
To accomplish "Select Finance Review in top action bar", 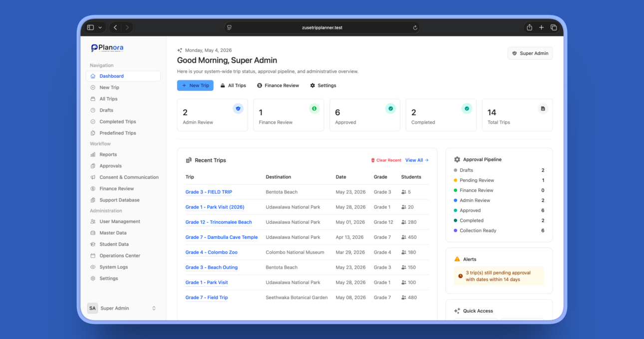I will pyautogui.click(x=278, y=85).
